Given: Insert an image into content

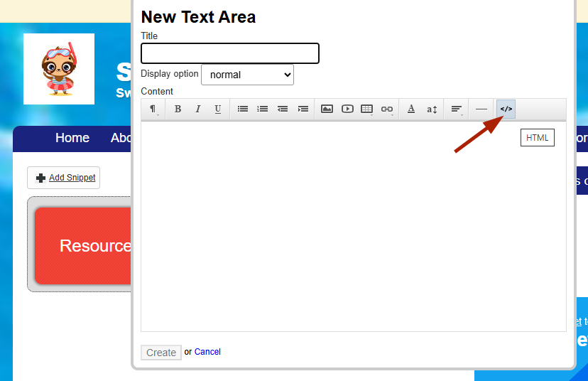Looking at the screenshot, I should [327, 109].
